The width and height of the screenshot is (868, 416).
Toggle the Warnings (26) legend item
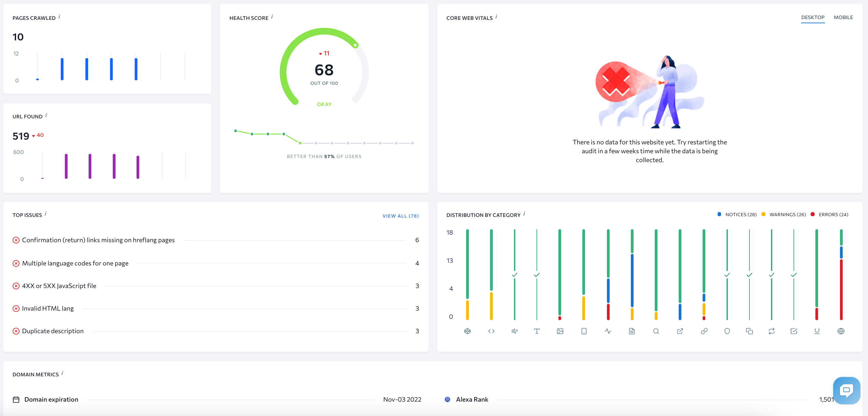point(784,214)
